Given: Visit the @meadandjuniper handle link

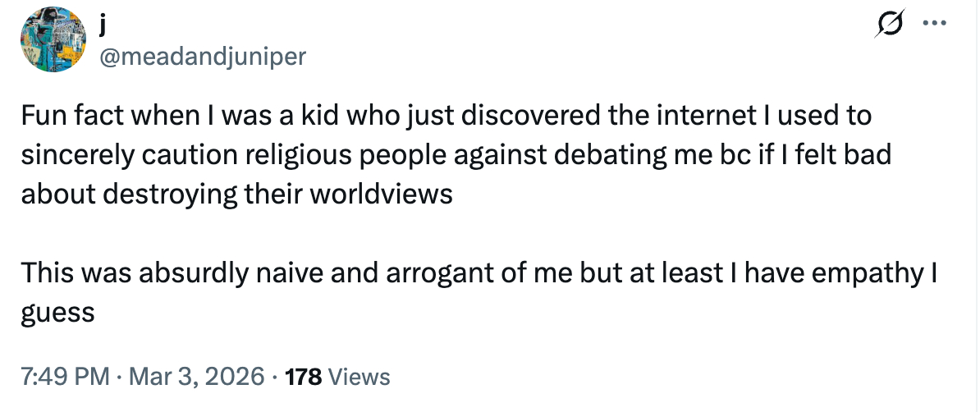Looking at the screenshot, I should [x=202, y=56].
